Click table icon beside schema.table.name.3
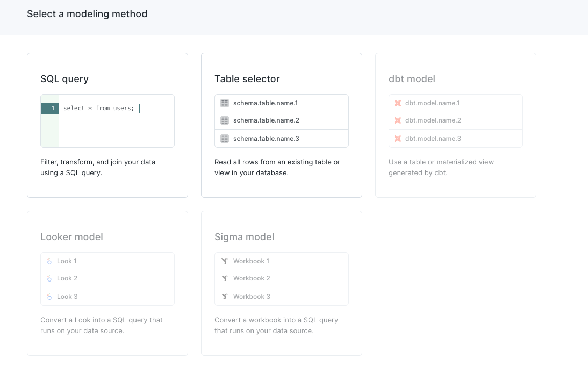Viewport: 588px width, 374px height. [x=225, y=139]
